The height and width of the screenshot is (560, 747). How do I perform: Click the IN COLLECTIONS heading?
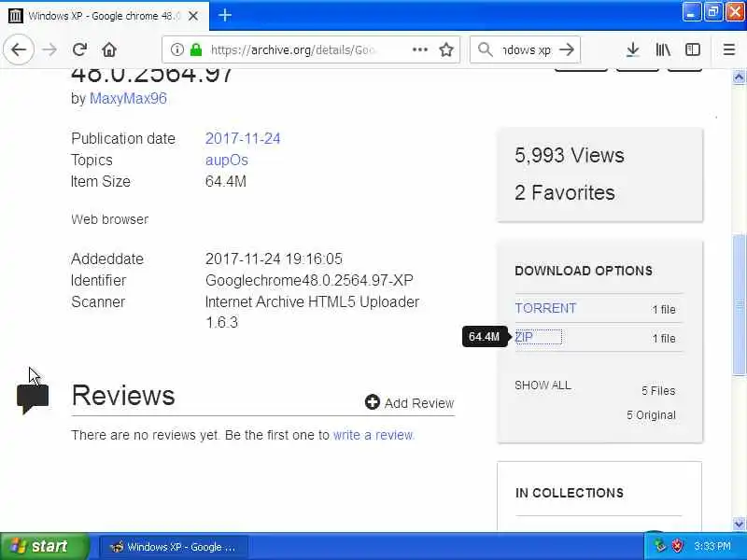tap(570, 493)
